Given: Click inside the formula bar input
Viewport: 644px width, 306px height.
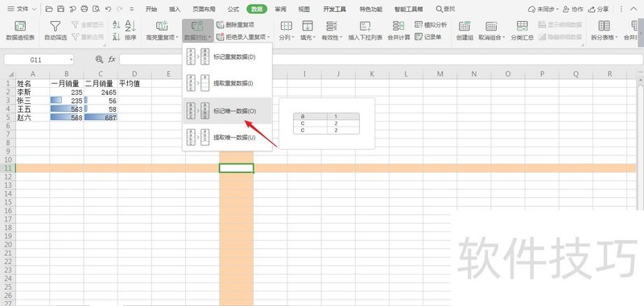Looking at the screenshot, I should (381, 60).
